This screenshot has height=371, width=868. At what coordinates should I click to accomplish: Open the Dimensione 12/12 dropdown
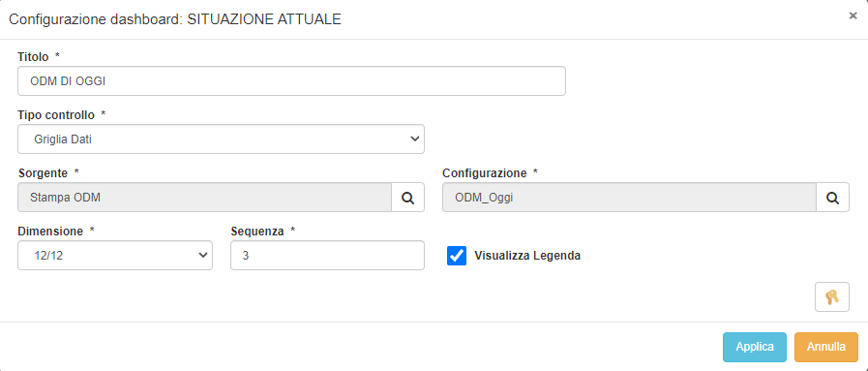tap(115, 256)
